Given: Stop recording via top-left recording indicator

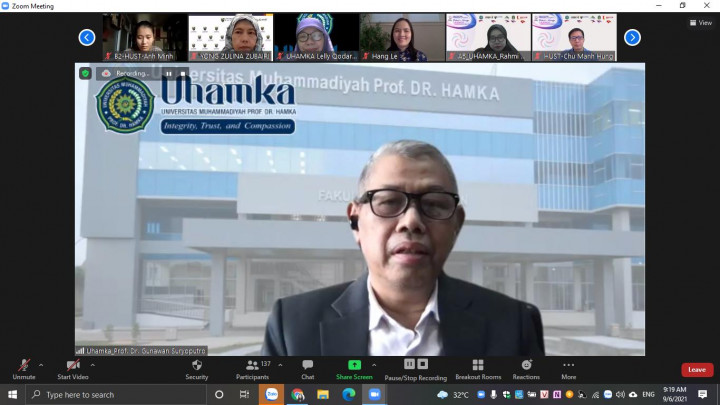Looking at the screenshot, I should 183,73.
